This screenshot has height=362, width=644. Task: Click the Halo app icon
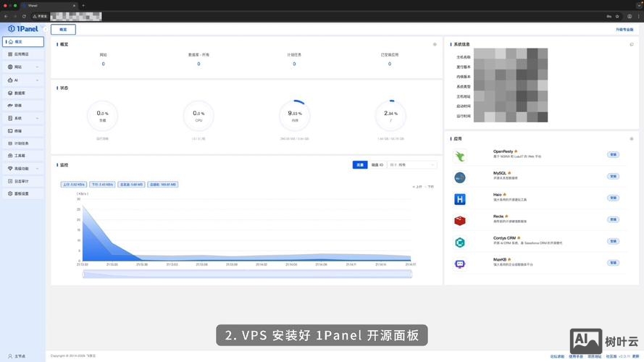(460, 199)
